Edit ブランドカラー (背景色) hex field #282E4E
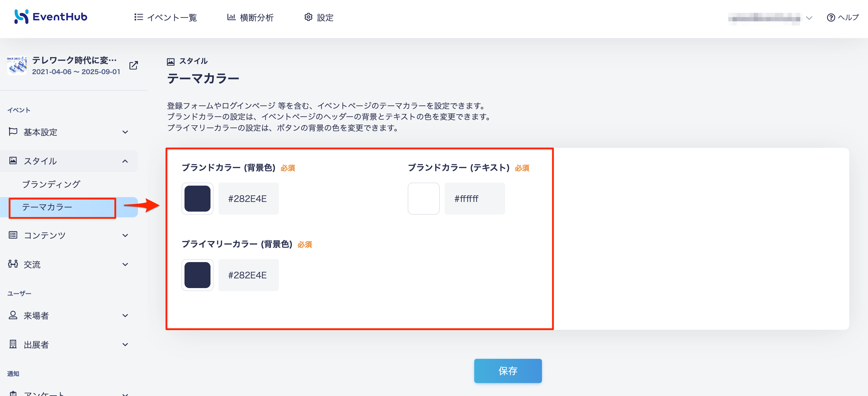This screenshot has height=396, width=868. tap(249, 199)
